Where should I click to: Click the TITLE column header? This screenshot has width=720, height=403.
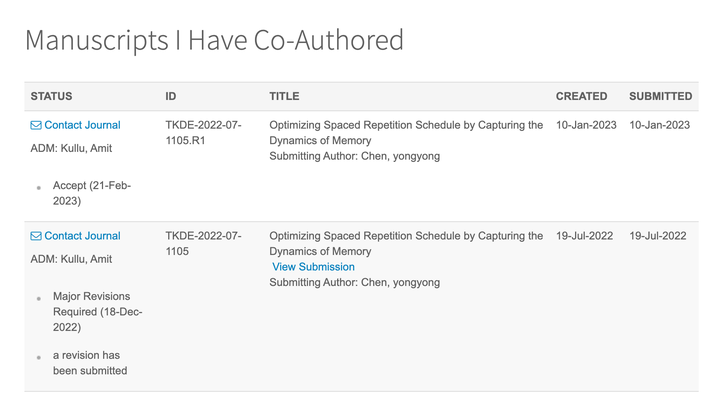point(284,97)
